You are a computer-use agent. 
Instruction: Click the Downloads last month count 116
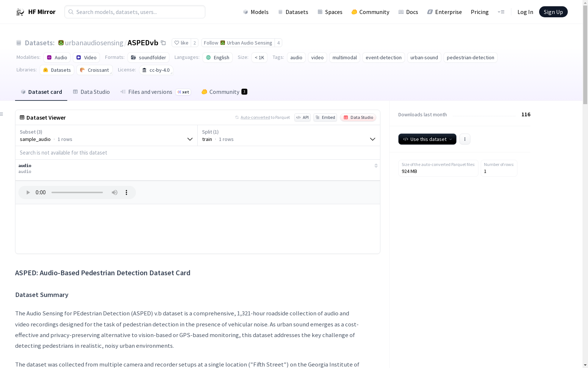coord(526,114)
